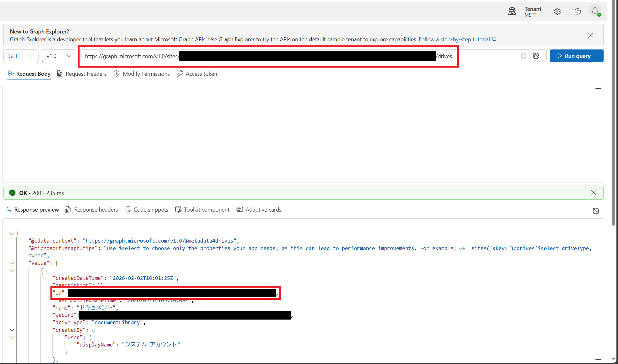Open the help question mark icon
The height and width of the screenshot is (364, 618).
578,12
